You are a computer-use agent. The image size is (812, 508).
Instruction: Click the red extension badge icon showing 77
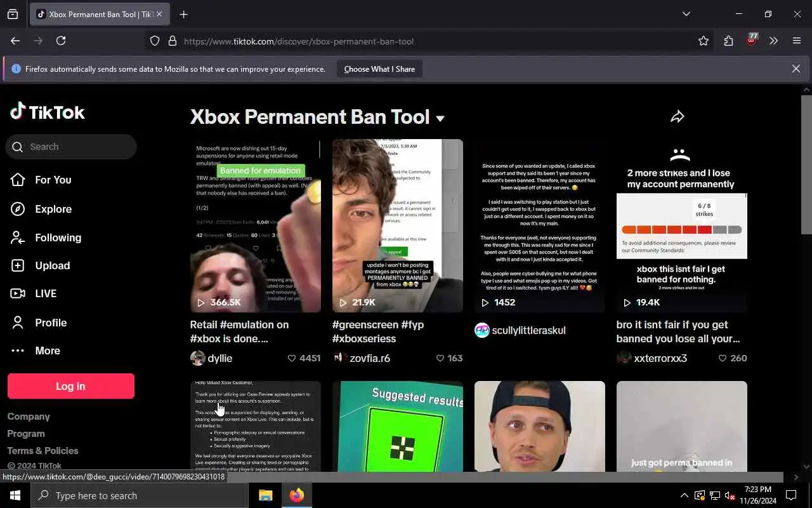pyautogui.click(x=752, y=40)
